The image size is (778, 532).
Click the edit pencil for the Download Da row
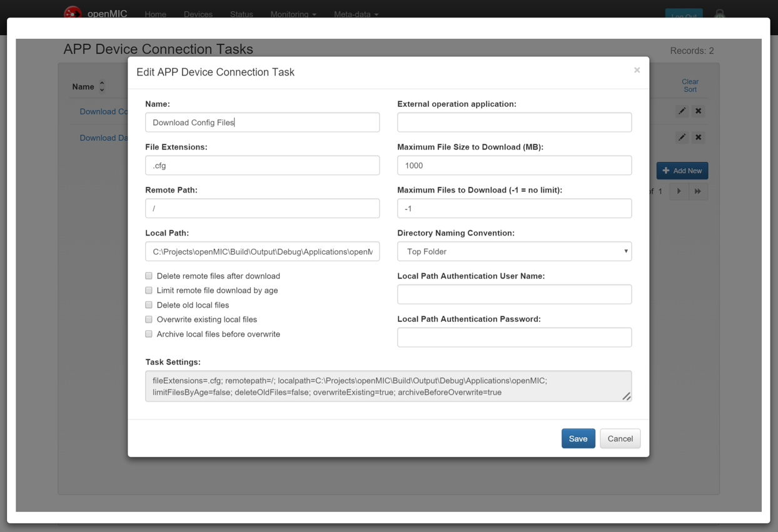tap(682, 138)
